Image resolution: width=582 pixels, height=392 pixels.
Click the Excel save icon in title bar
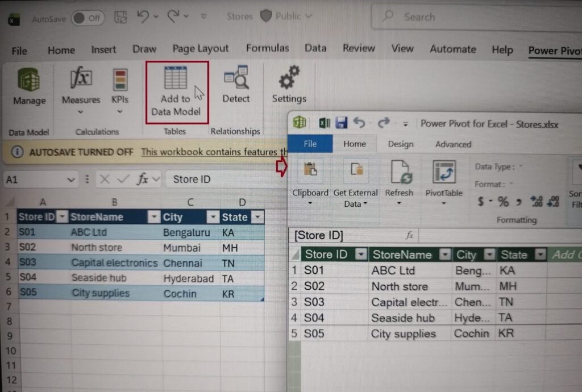pos(120,17)
